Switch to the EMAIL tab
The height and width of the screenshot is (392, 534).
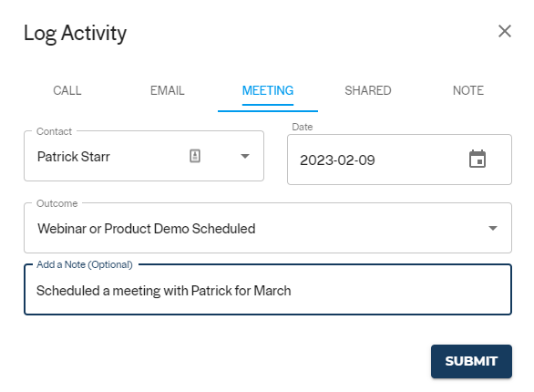point(167,90)
